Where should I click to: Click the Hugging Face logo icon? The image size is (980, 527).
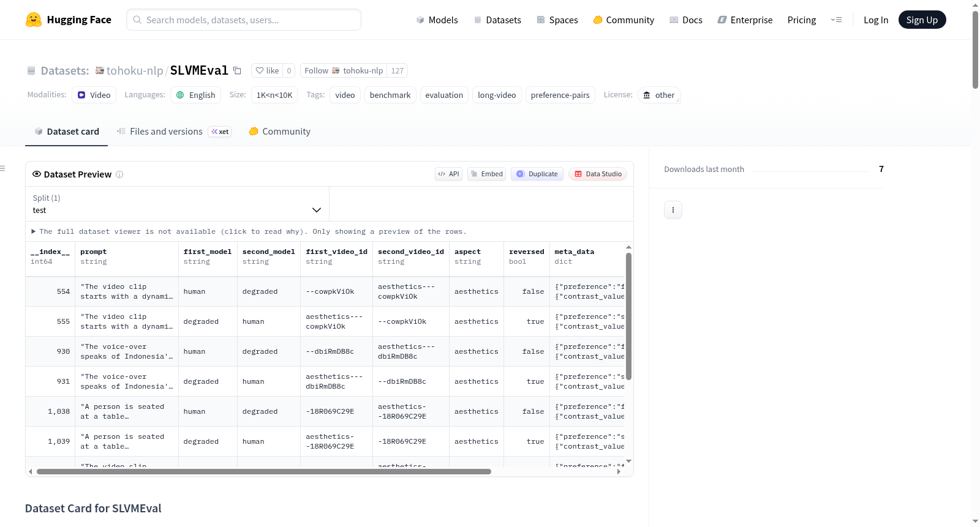pyautogui.click(x=34, y=20)
